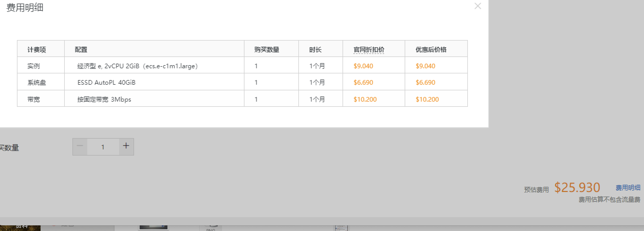This screenshot has width=644, height=231.
Task: Click the 费用估算不包含流量费 note
Action: 609,199
